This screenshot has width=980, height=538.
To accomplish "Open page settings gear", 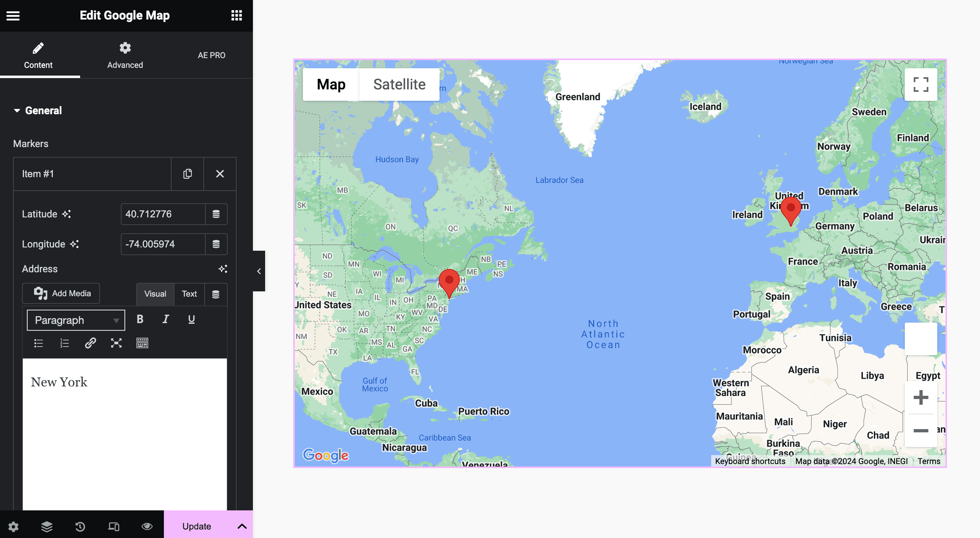I will 13,527.
